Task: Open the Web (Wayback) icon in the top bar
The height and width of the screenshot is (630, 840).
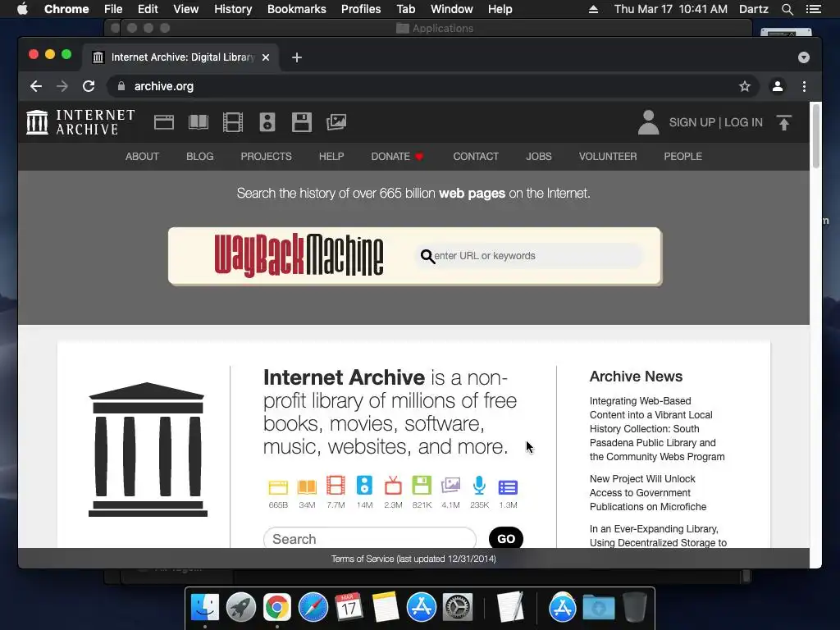Action: click(164, 123)
